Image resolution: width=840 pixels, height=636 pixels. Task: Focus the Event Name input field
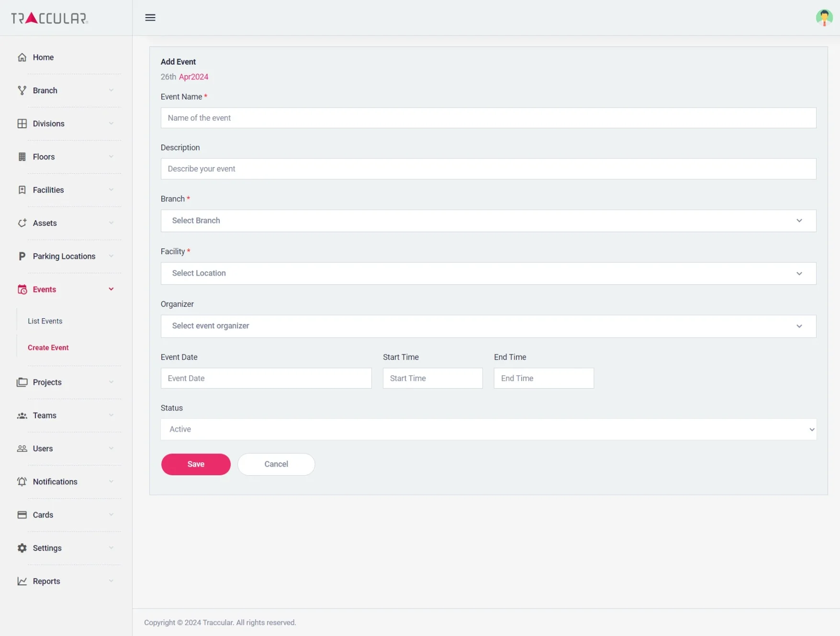[x=488, y=118]
